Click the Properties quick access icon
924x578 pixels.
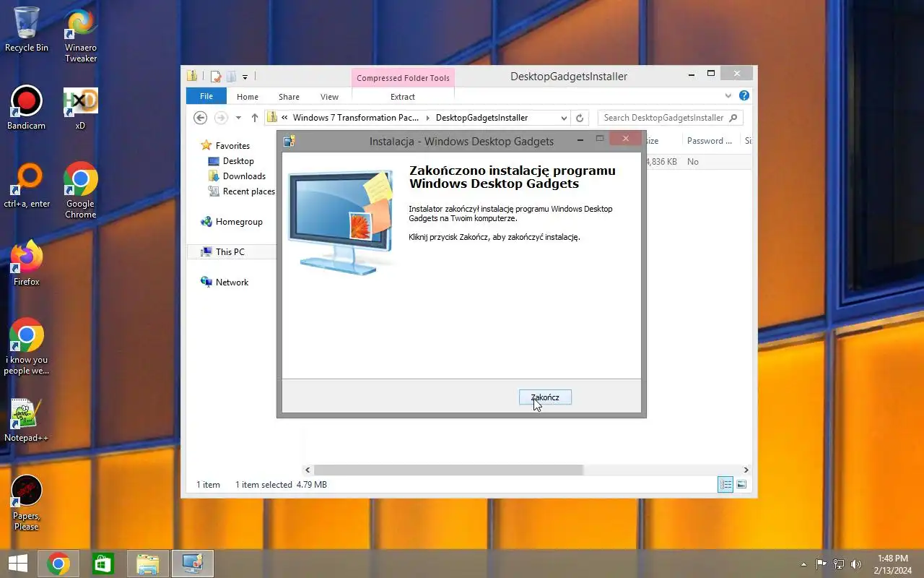click(215, 76)
